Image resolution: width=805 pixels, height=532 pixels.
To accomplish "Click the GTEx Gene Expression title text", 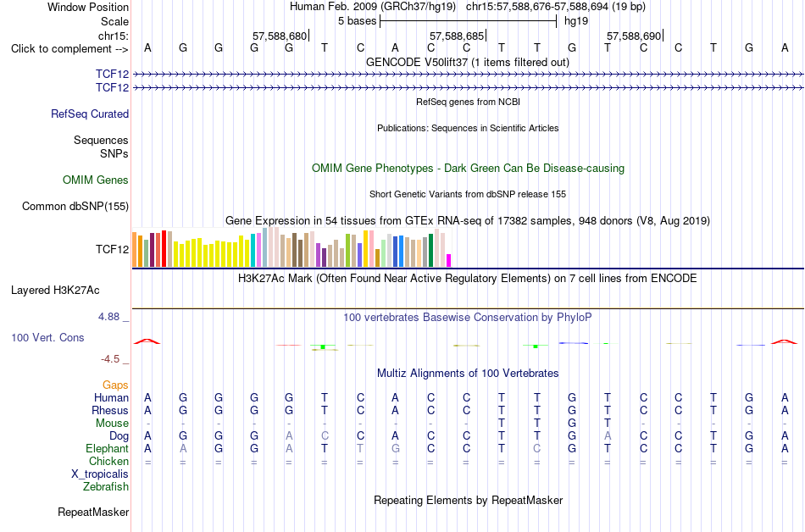I will pyautogui.click(x=468, y=220).
